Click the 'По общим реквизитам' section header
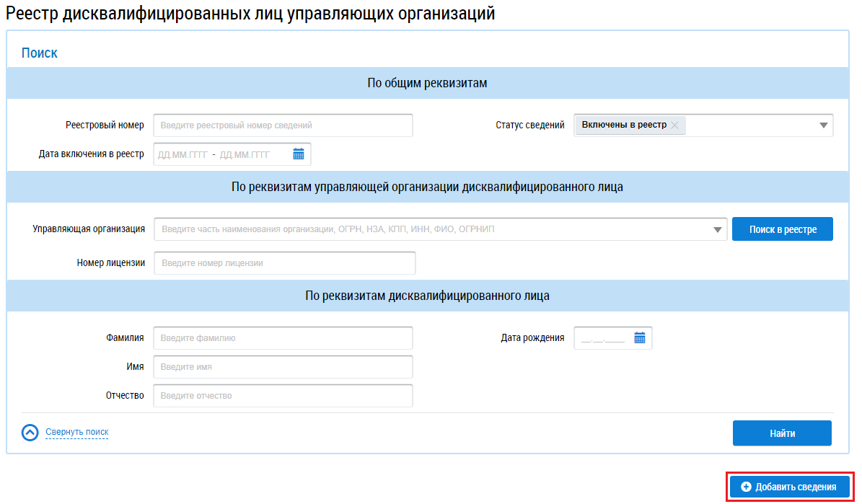The width and height of the screenshot is (862, 504). tap(427, 83)
